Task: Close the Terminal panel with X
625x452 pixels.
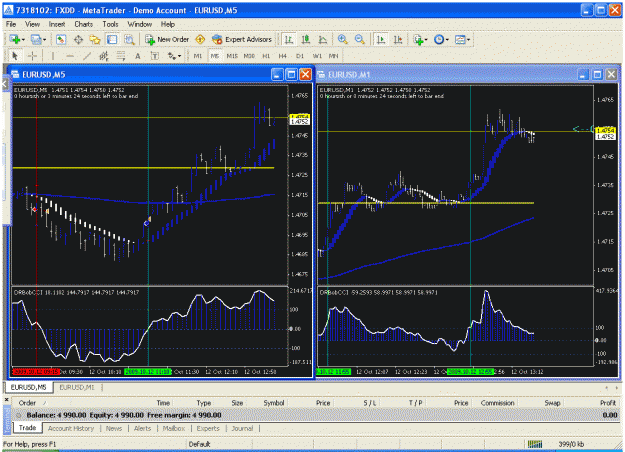Action: coord(6,399)
